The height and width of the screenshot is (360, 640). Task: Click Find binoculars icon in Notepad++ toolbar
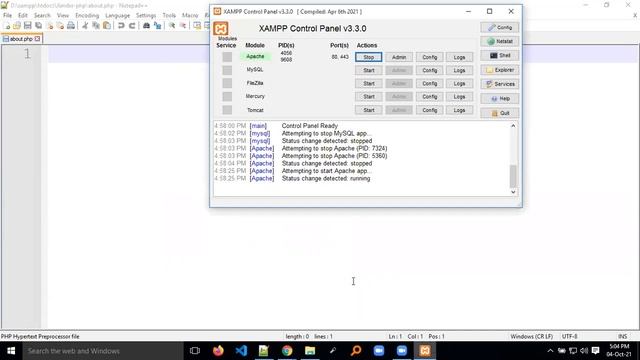pos(146,26)
